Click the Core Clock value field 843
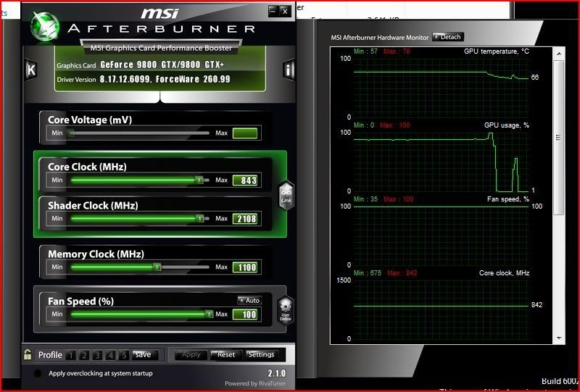The width and height of the screenshot is (580, 392). click(x=245, y=180)
